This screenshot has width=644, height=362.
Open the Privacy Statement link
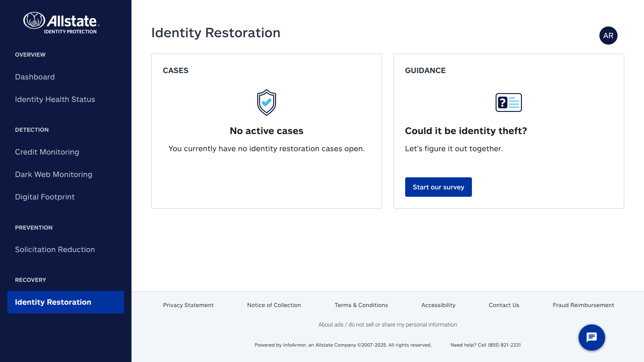[x=188, y=305]
